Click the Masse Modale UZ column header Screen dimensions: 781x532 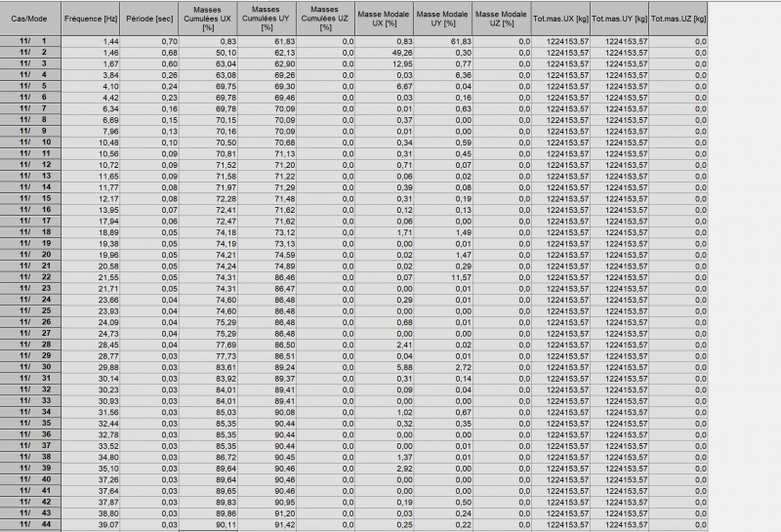click(x=502, y=19)
